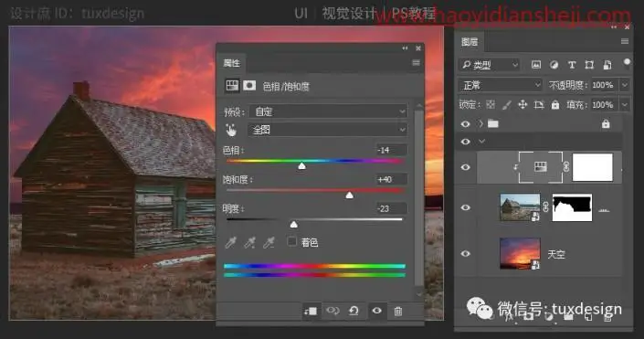
Task: Lock artboard nesting icon
Action: click(x=539, y=105)
